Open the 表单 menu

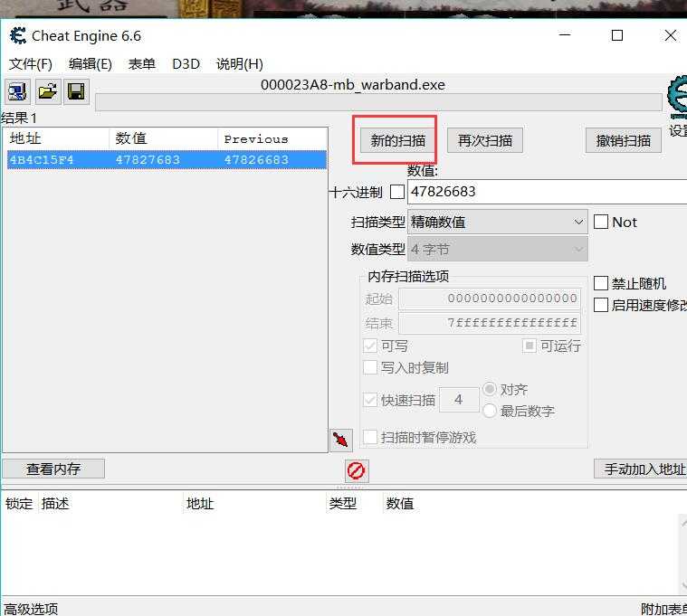142,64
